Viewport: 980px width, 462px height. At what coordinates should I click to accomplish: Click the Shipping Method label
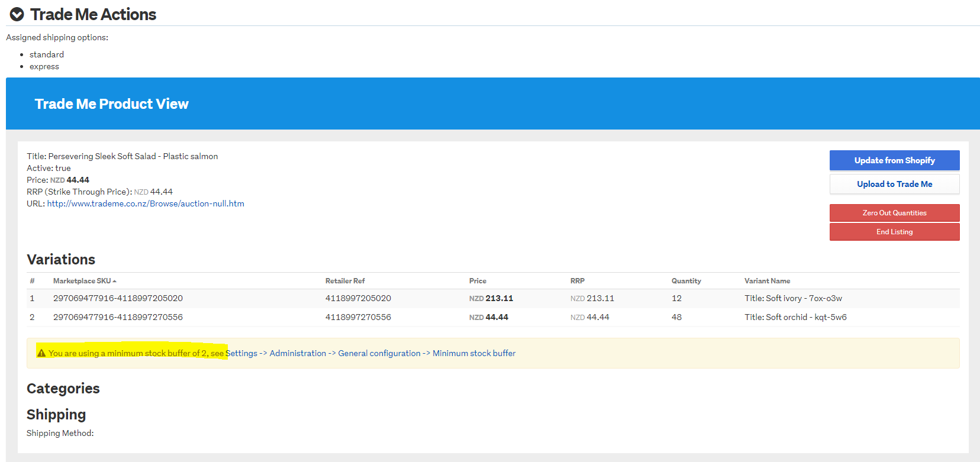click(60, 433)
